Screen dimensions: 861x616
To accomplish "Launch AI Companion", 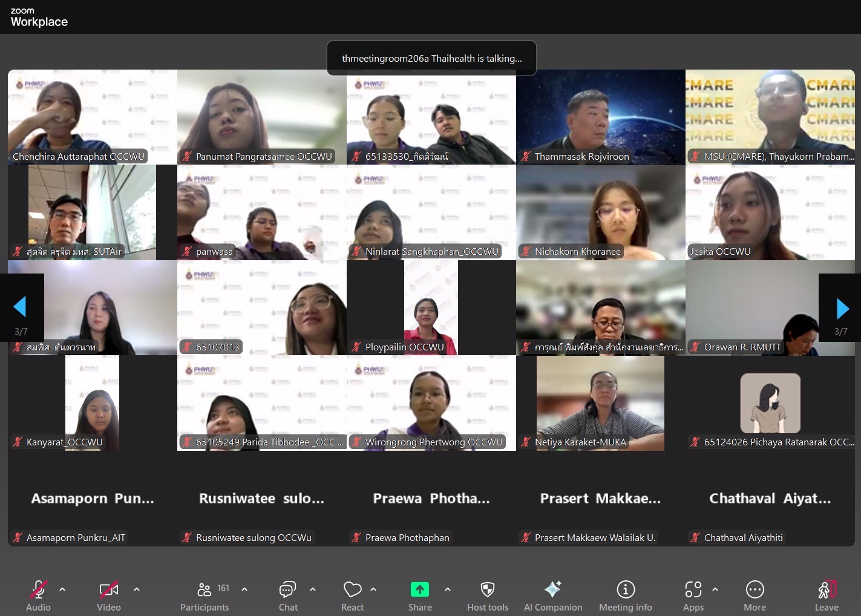I will (552, 595).
